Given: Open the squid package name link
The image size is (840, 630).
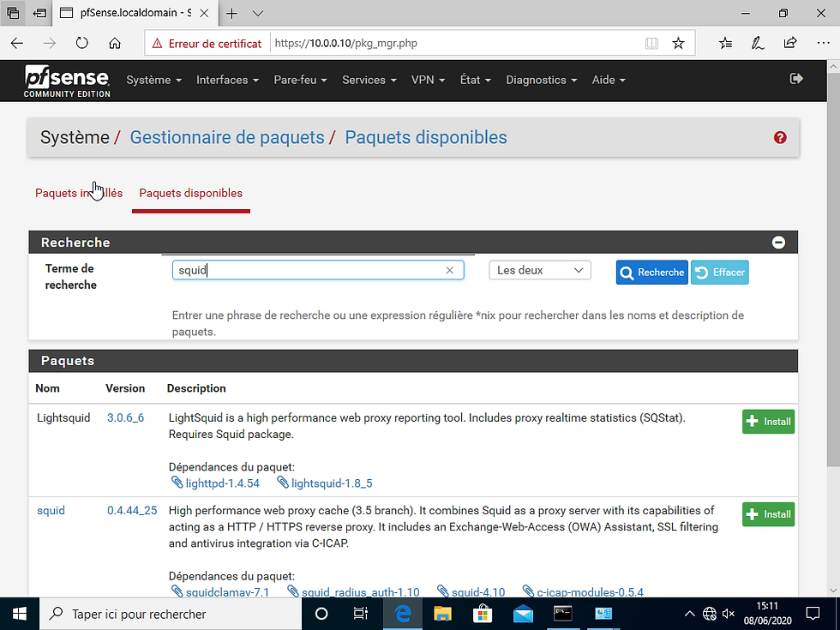Looking at the screenshot, I should [x=51, y=511].
